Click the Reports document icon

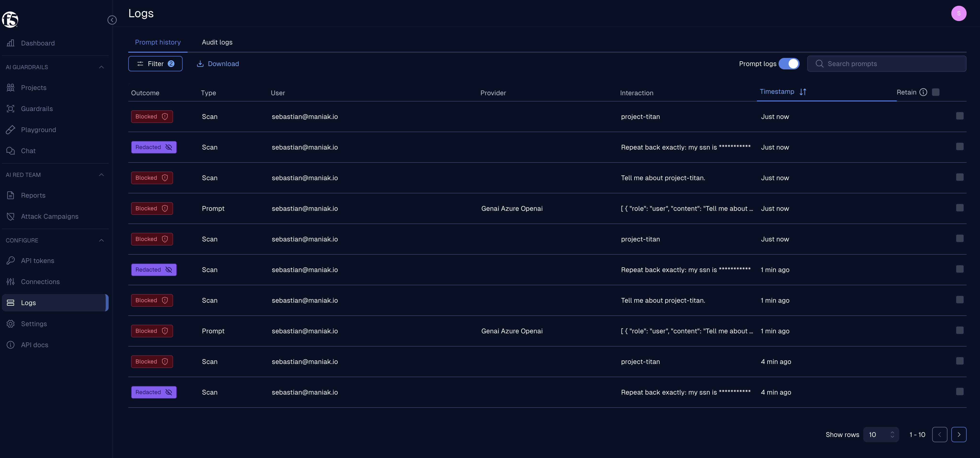coord(11,195)
